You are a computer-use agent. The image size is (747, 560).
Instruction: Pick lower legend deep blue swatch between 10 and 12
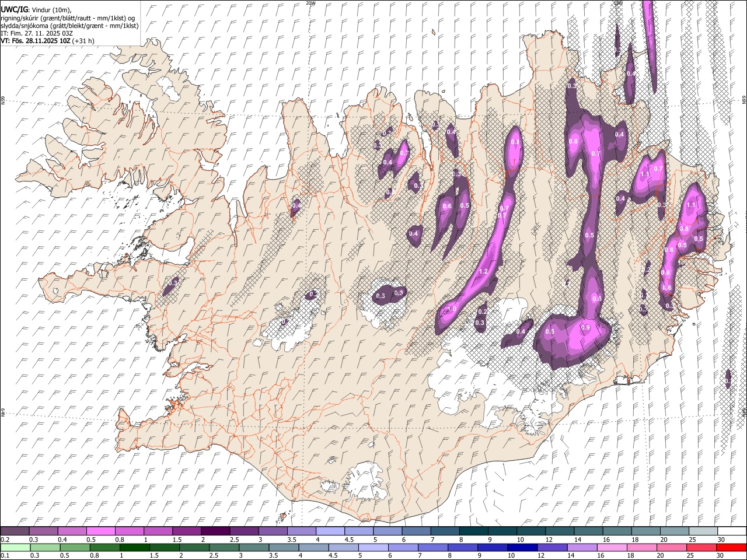tap(522, 548)
